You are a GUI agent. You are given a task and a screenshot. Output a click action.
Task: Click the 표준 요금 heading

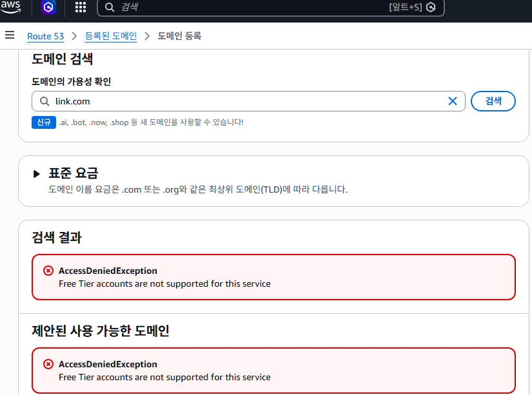pyautogui.click(x=74, y=173)
